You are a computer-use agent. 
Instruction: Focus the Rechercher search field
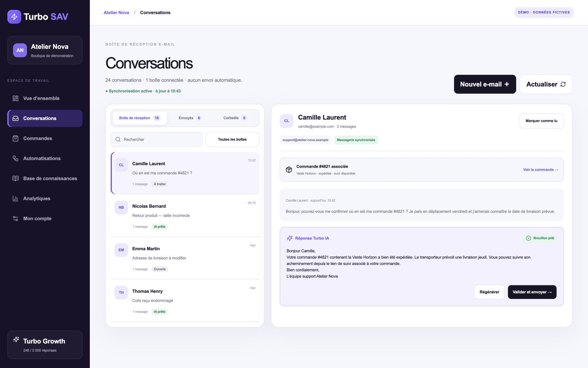coord(156,139)
